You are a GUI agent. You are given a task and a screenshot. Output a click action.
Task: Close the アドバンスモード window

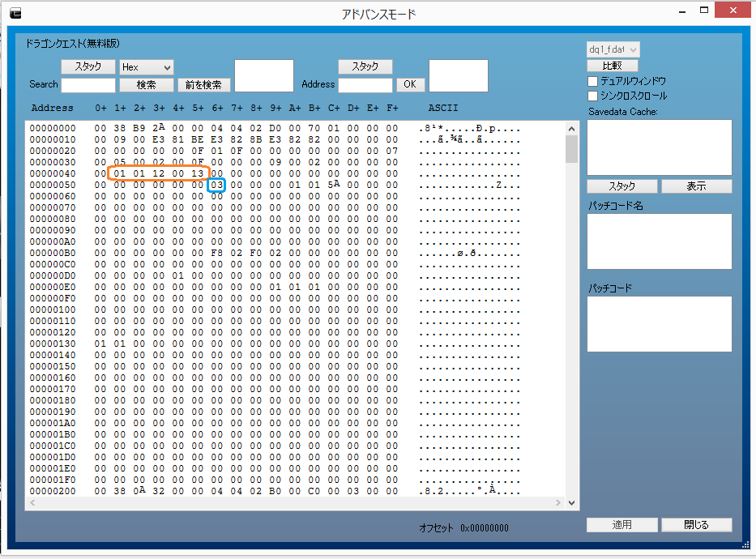[733, 10]
